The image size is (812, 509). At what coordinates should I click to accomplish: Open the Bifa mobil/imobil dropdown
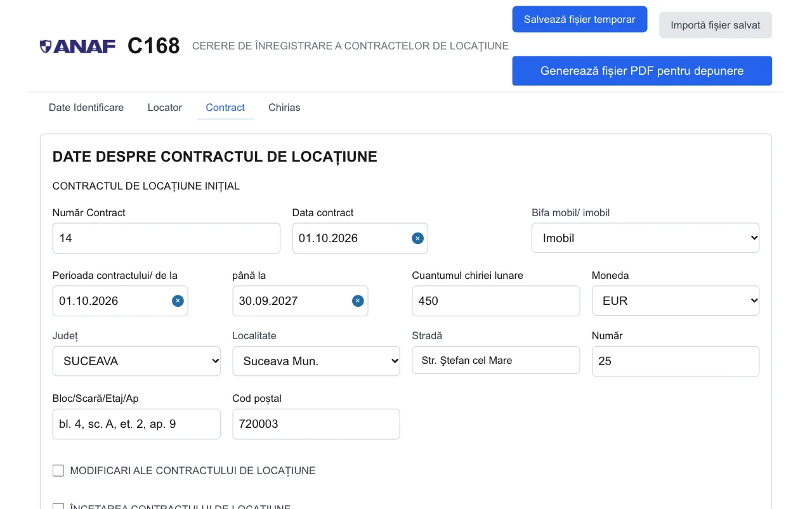pos(645,238)
